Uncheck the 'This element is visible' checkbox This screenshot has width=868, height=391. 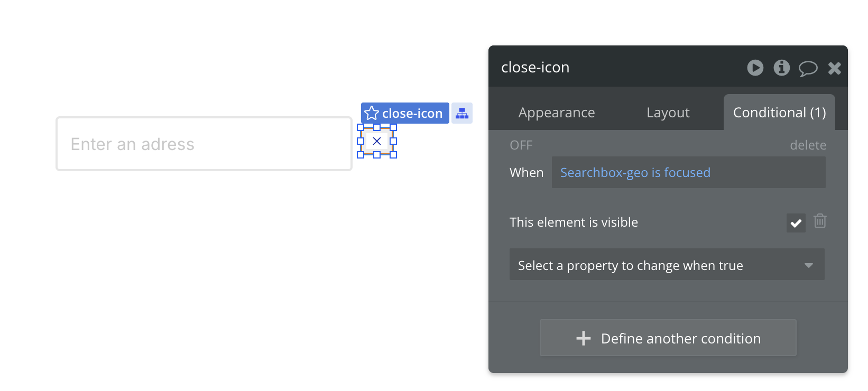click(796, 223)
